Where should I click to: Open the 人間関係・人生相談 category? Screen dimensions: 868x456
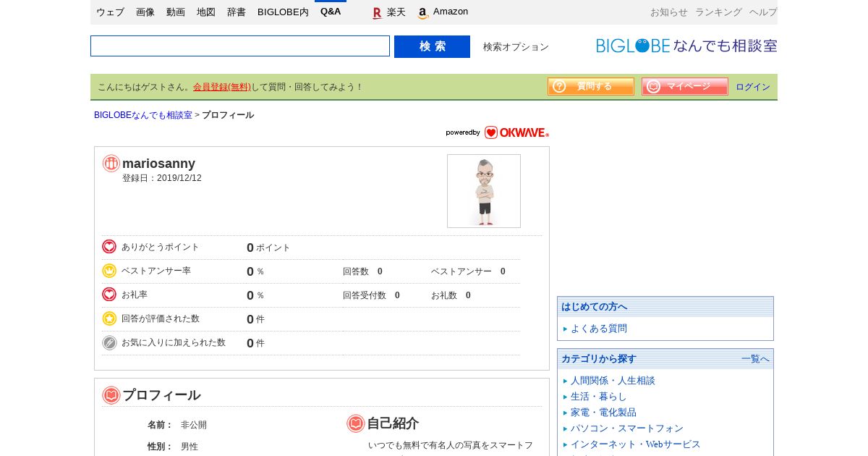(x=613, y=381)
